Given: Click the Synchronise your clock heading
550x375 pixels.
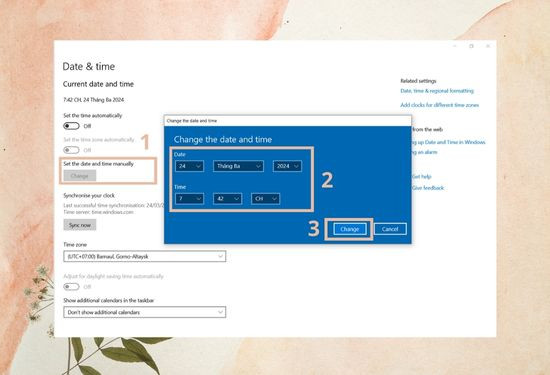Looking at the screenshot, I should point(89,195).
